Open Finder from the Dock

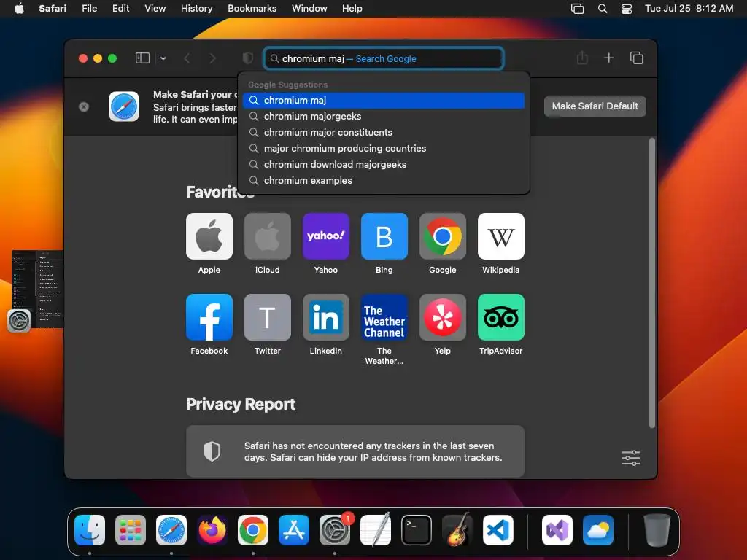(x=90, y=530)
